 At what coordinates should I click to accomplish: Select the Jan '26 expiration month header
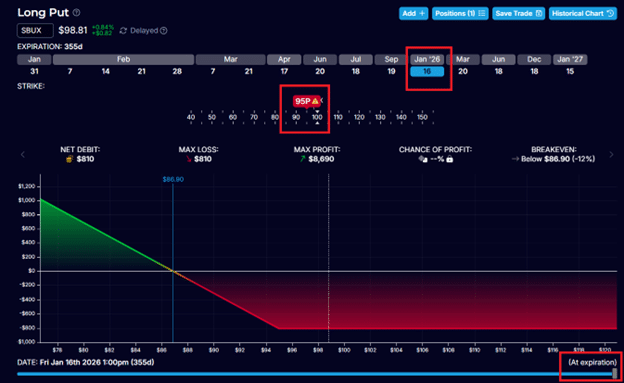click(427, 60)
